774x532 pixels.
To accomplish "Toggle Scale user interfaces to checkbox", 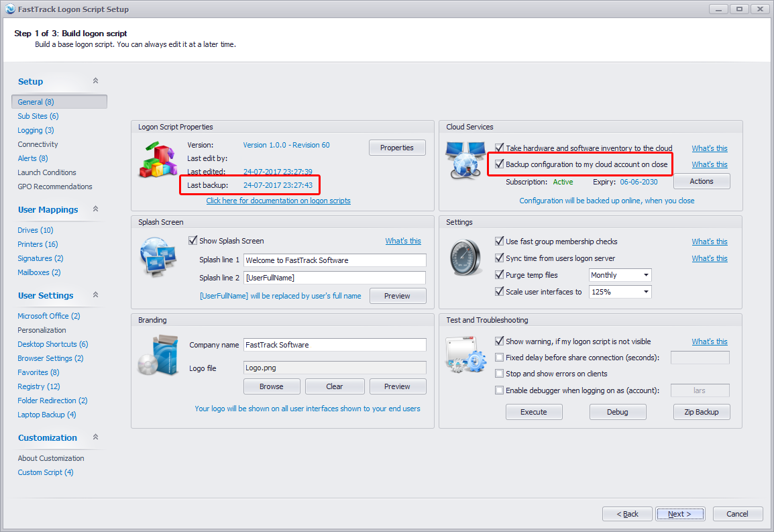I will tap(499, 291).
